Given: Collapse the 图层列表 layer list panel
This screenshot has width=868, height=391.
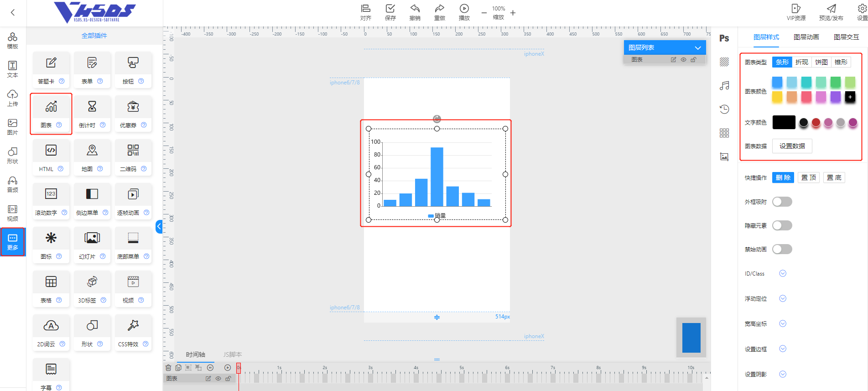Looking at the screenshot, I should (697, 47).
